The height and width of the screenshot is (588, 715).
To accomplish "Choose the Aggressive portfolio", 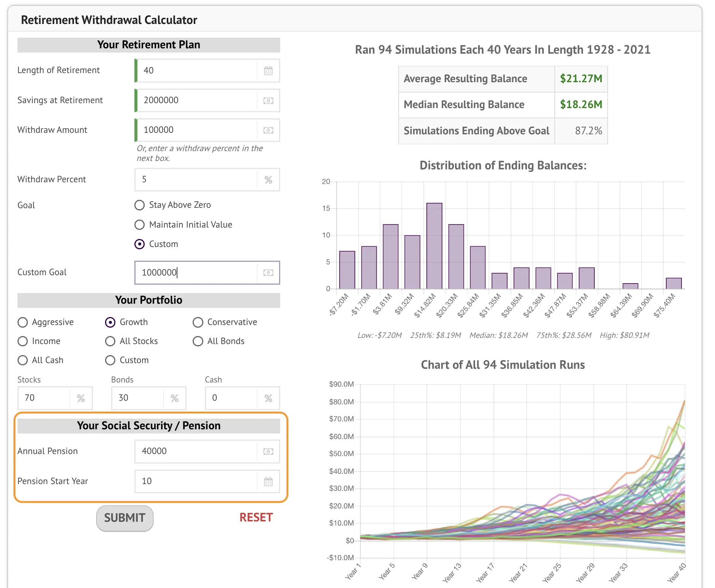I will tap(23, 322).
